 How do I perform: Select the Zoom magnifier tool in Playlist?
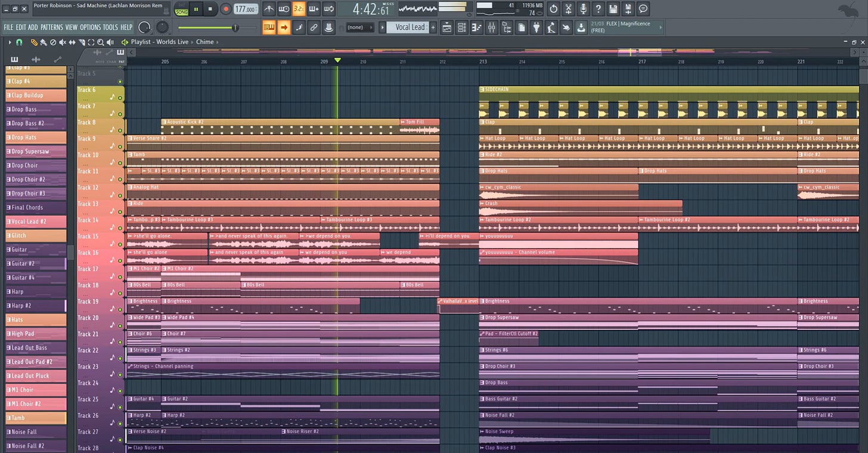point(101,42)
